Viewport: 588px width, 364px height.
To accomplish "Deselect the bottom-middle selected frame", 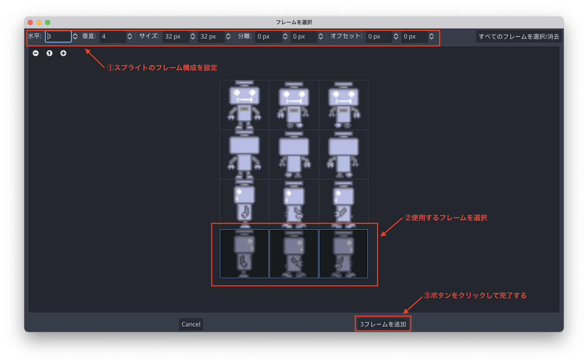I will (x=294, y=253).
